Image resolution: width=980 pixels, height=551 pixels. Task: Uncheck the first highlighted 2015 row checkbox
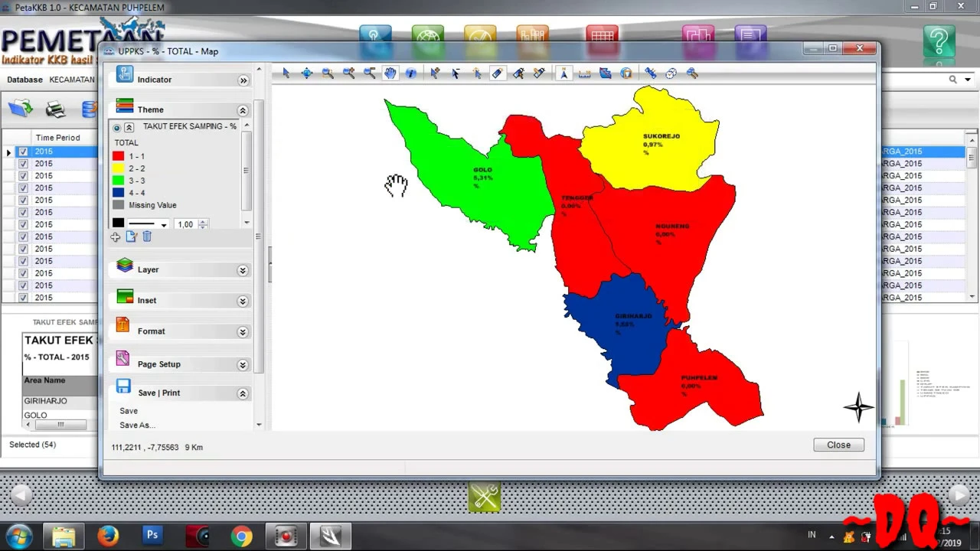point(23,152)
